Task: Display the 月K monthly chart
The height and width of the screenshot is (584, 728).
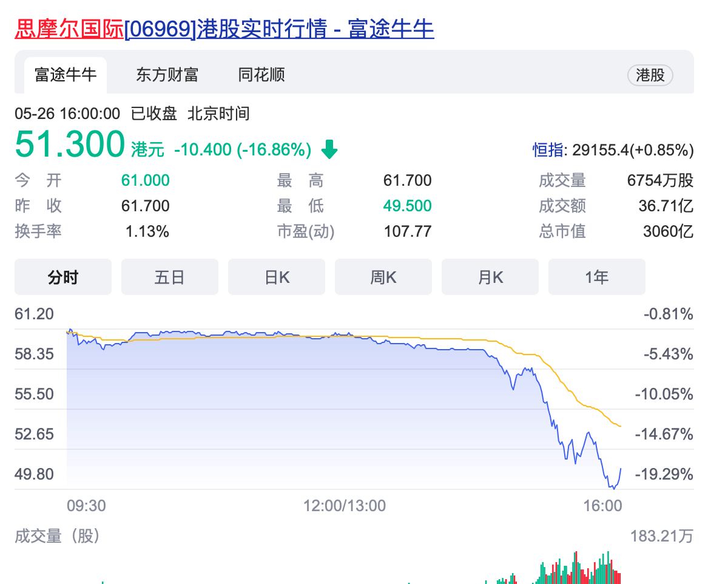Action: click(x=490, y=277)
